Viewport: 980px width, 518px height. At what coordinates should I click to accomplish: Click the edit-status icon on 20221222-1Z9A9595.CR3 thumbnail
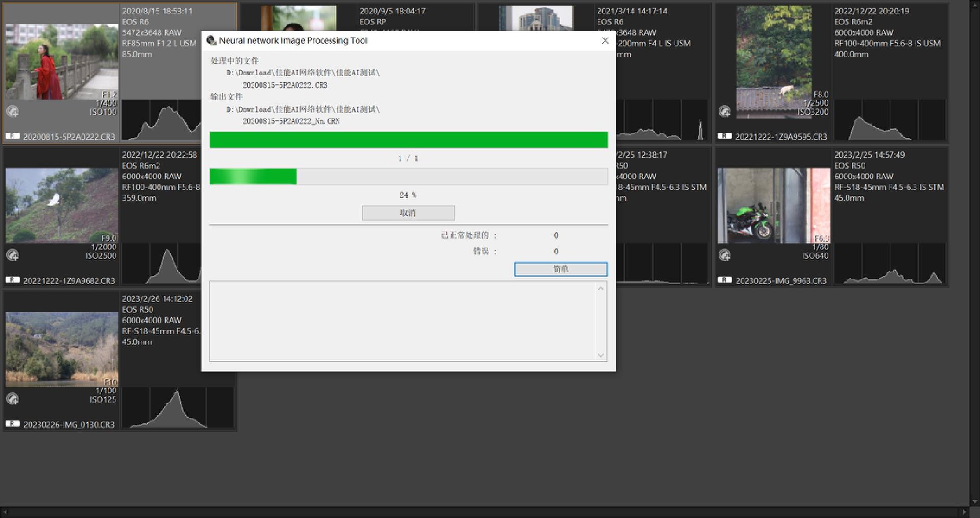tap(724, 111)
